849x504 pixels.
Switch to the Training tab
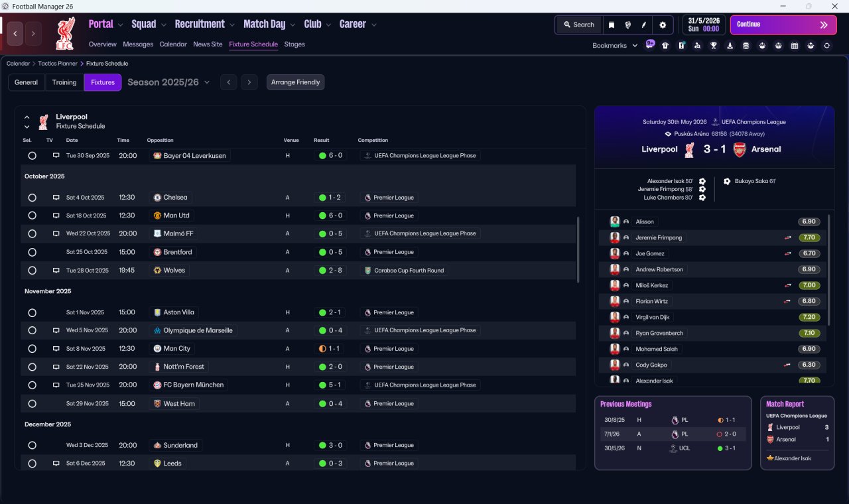(x=64, y=82)
